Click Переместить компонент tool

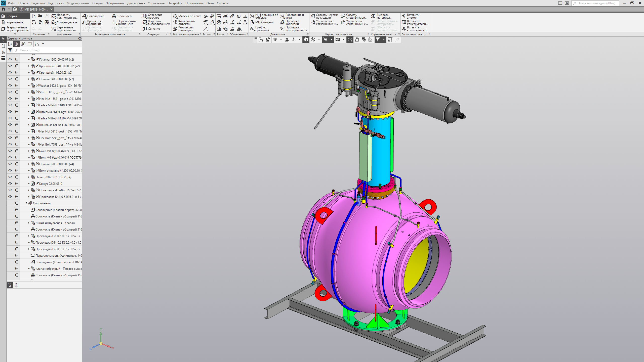(x=124, y=22)
